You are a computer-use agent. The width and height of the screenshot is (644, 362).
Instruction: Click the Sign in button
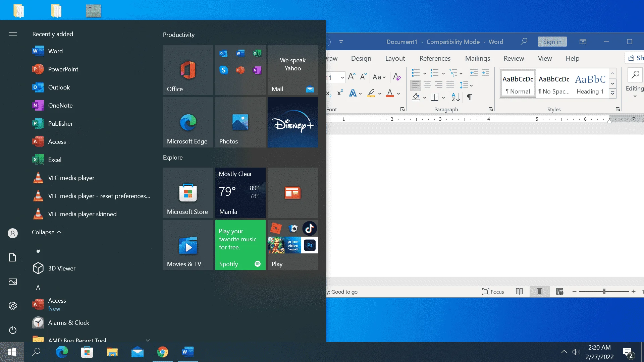point(552,42)
